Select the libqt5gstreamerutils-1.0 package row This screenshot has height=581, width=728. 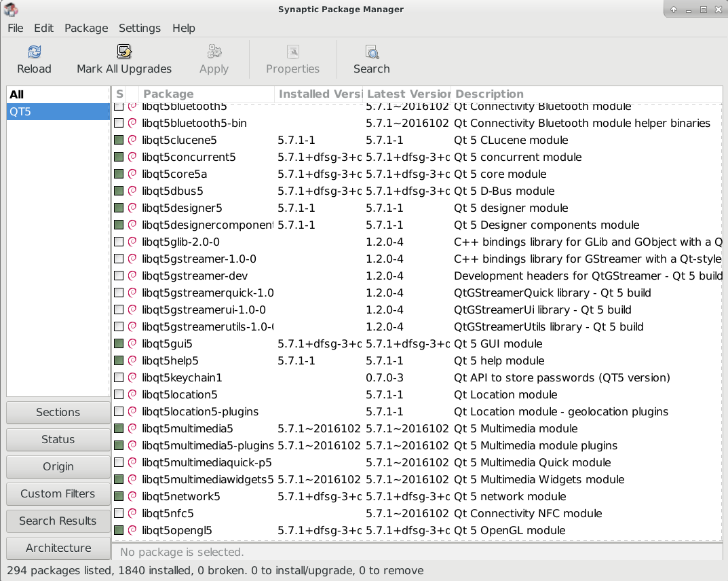pyautogui.click(x=417, y=326)
